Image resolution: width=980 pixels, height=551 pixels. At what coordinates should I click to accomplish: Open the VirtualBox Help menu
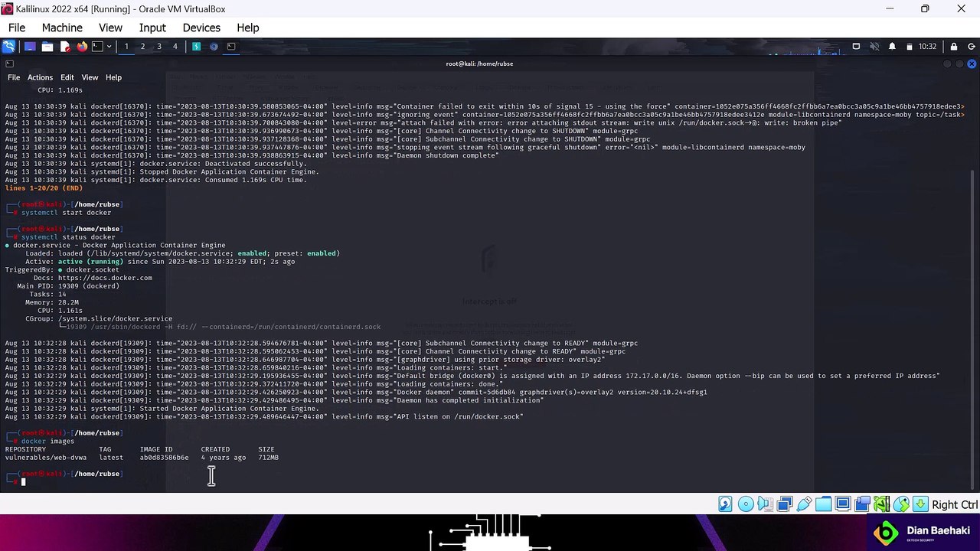click(247, 28)
